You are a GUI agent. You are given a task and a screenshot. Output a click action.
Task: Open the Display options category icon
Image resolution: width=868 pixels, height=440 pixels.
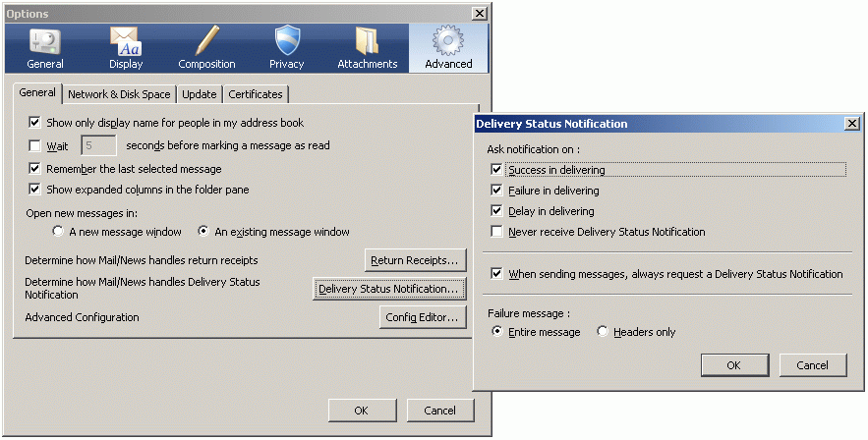(126, 49)
